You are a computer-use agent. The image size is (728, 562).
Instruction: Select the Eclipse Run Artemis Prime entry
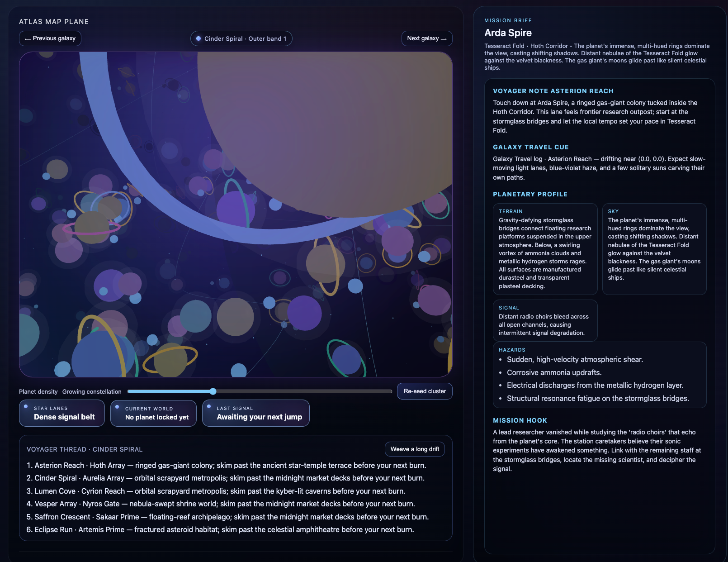pyautogui.click(x=220, y=530)
